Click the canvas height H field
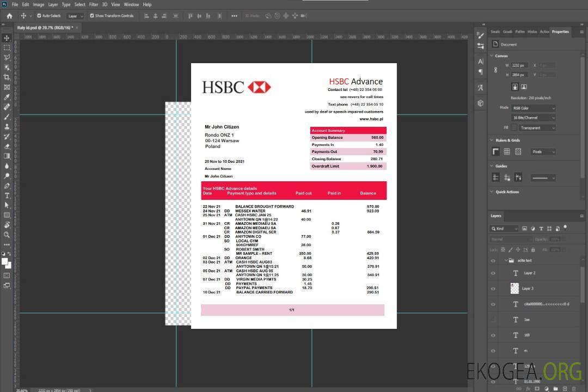 [520, 75]
